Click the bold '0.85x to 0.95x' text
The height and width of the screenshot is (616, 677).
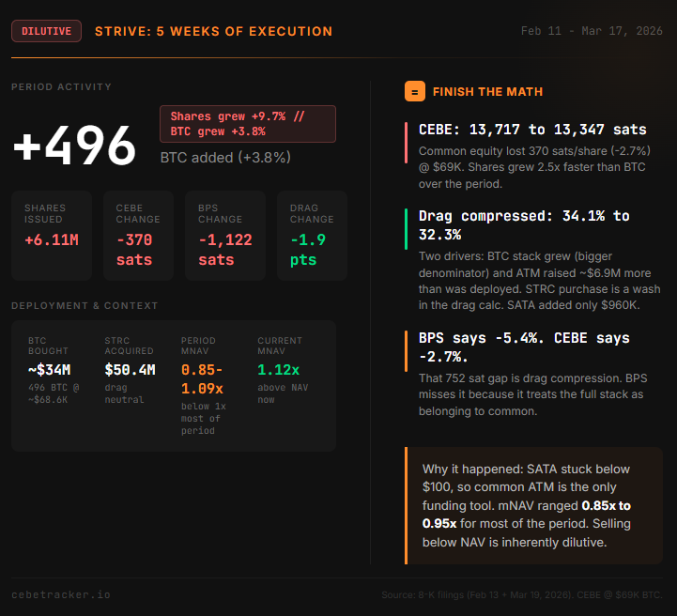(x=527, y=515)
